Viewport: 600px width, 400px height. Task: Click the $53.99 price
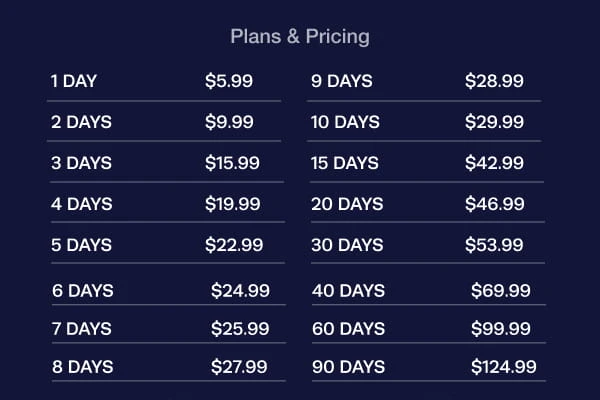(x=494, y=245)
